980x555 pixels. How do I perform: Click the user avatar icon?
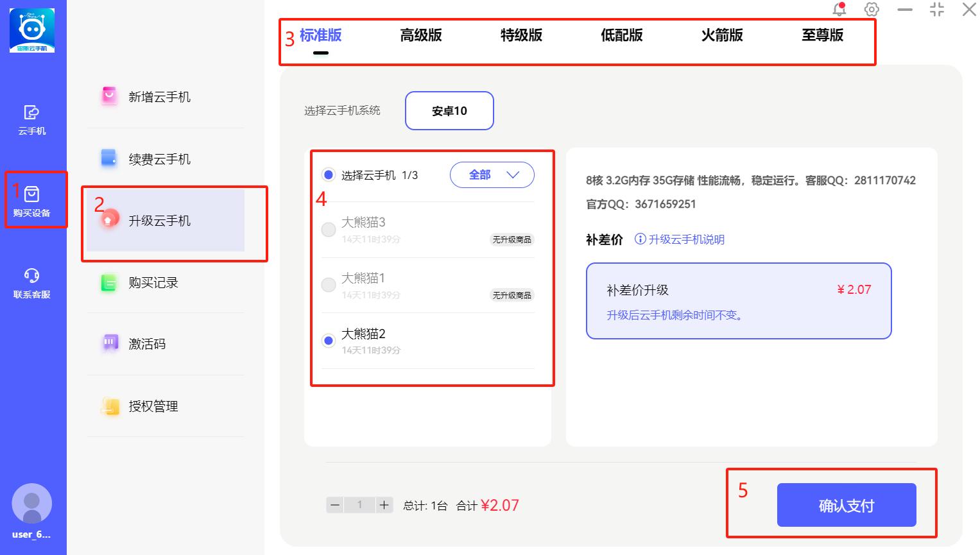[31, 504]
